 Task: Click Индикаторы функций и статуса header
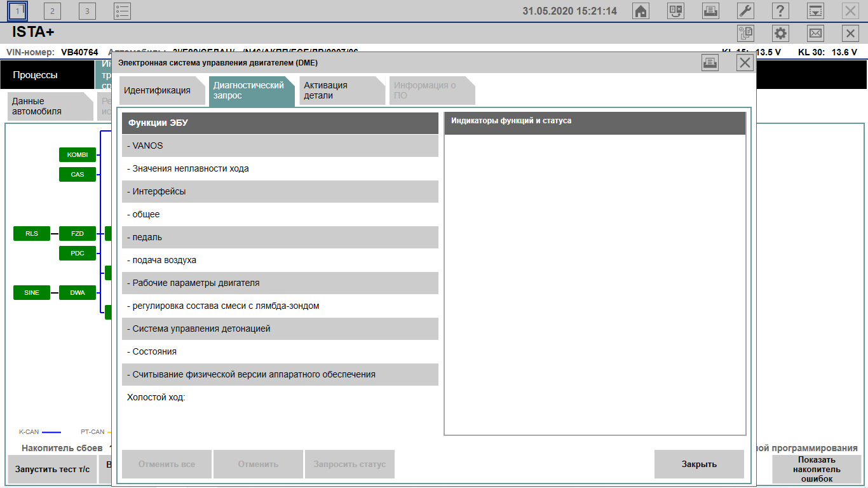pos(595,123)
